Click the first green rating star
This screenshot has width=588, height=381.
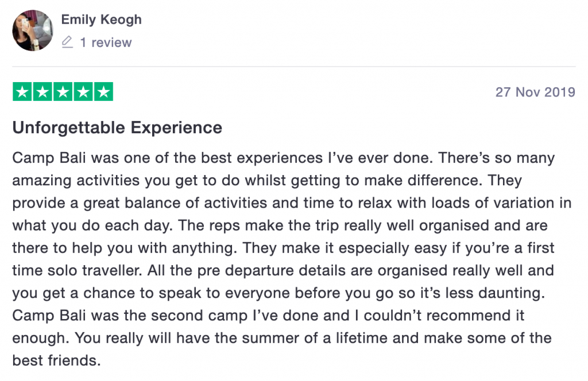click(22, 92)
